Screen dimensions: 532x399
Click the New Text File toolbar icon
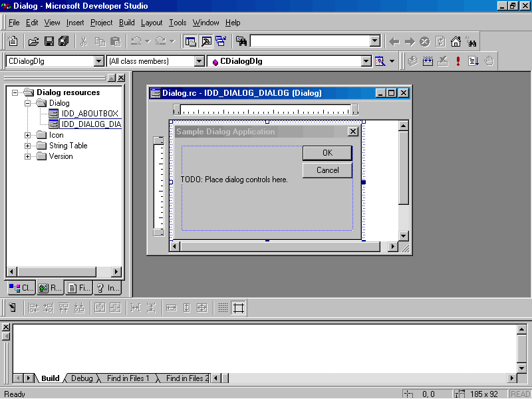[13, 41]
